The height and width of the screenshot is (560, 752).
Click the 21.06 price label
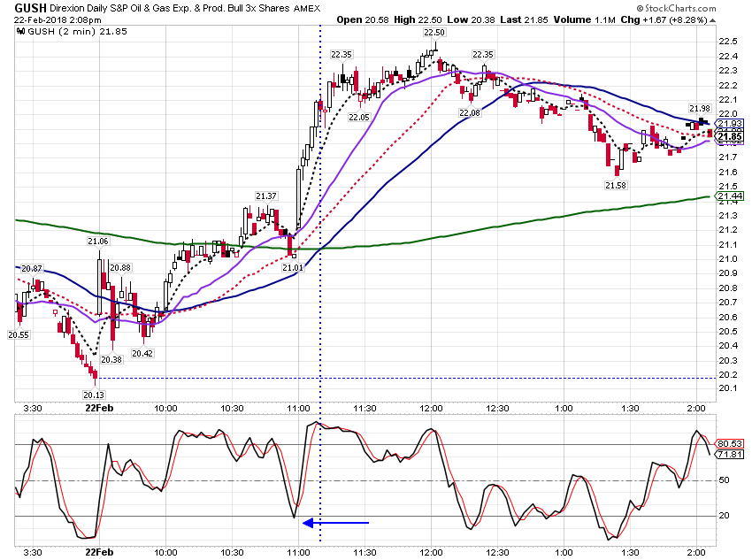(98, 242)
